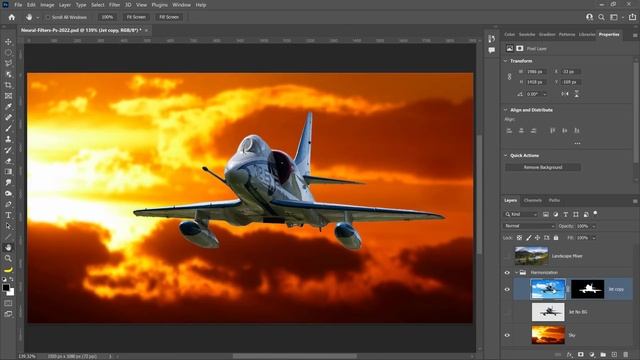
Task: Click the foreground color swatch
Action: tap(6, 288)
